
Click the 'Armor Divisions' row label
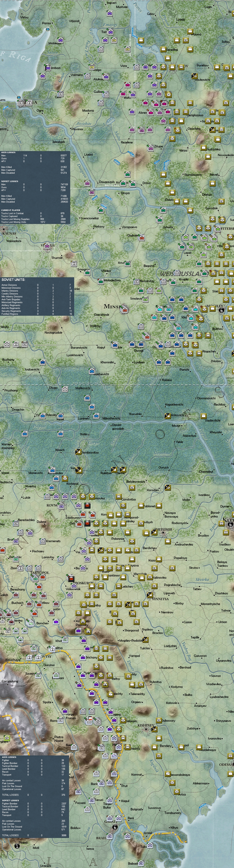[9, 285]
